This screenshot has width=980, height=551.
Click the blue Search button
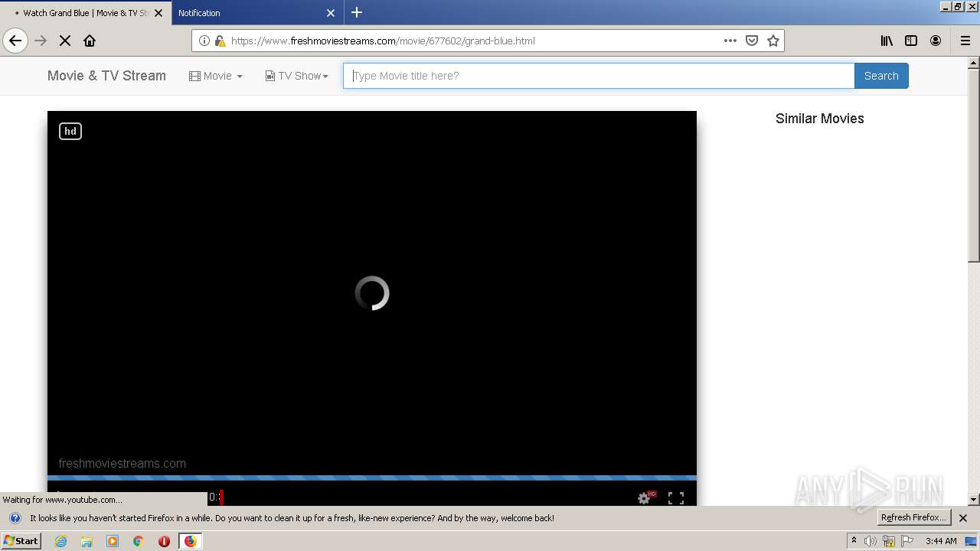[881, 76]
